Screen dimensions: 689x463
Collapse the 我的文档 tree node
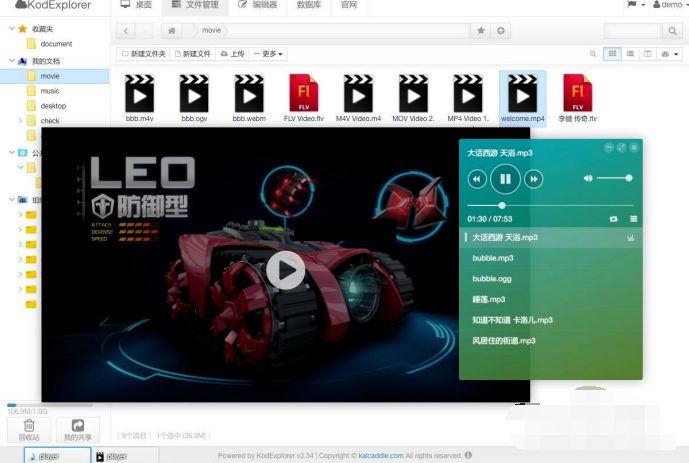pyautogui.click(x=11, y=61)
